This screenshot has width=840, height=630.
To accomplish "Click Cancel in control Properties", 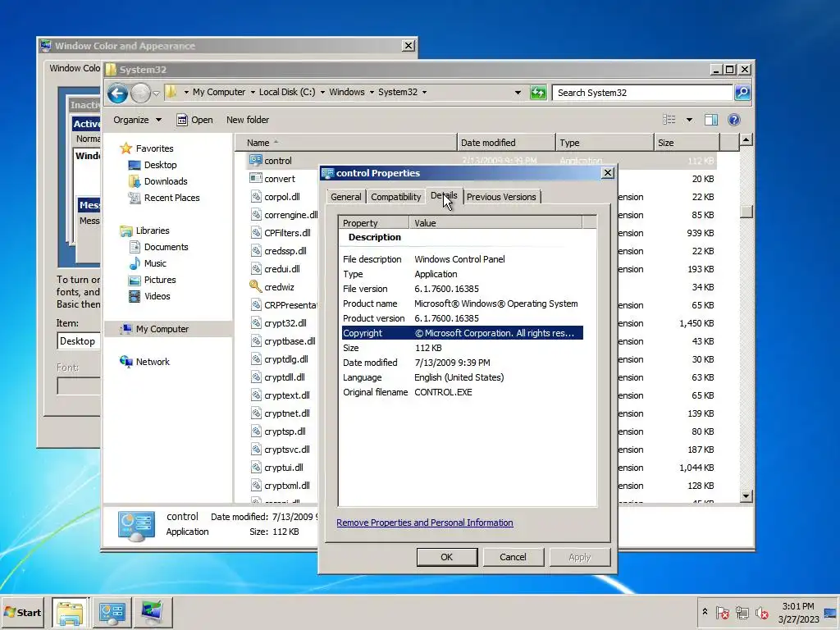I will [513, 557].
